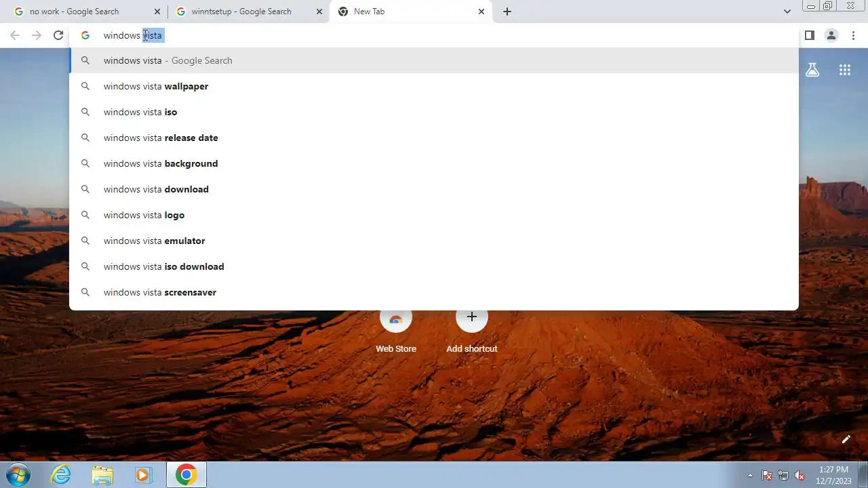Select 'windows vista download' suggestion
This screenshot has height=488, width=868.
point(434,189)
